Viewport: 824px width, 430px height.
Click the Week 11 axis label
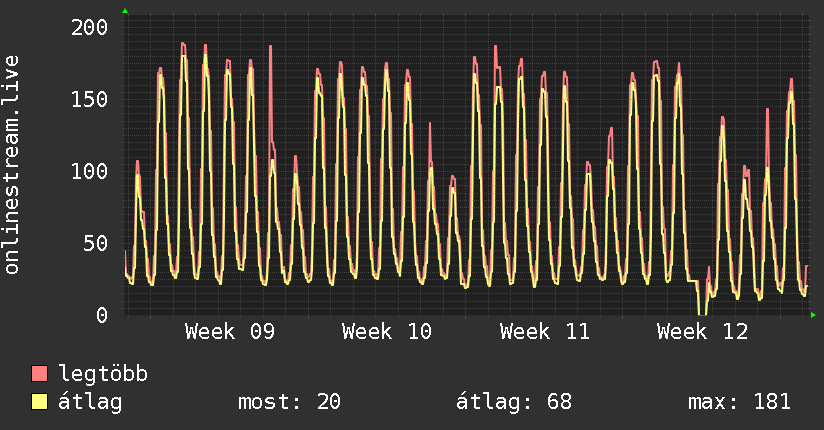544,332
